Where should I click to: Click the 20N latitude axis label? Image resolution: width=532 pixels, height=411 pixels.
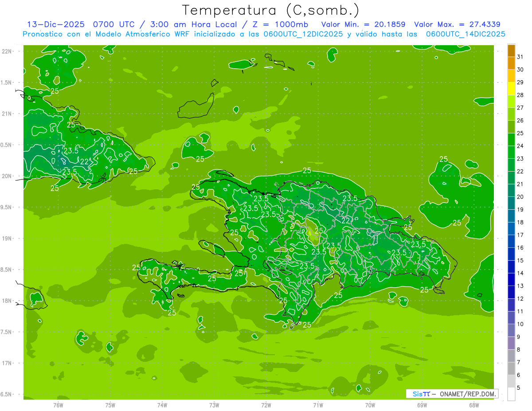pos(7,176)
